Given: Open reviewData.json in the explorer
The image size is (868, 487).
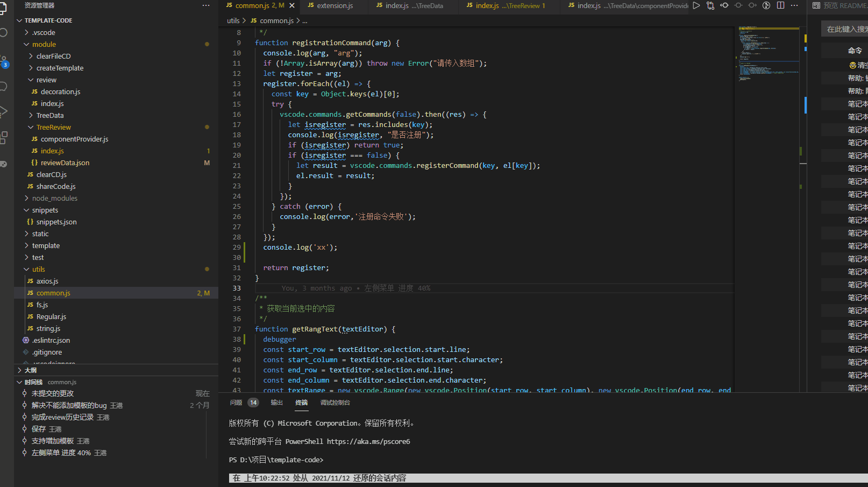Looking at the screenshot, I should (x=65, y=163).
